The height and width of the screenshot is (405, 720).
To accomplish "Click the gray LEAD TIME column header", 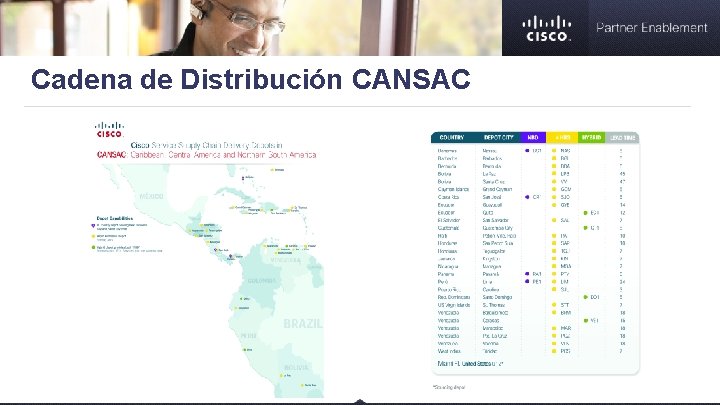I will (x=622, y=138).
